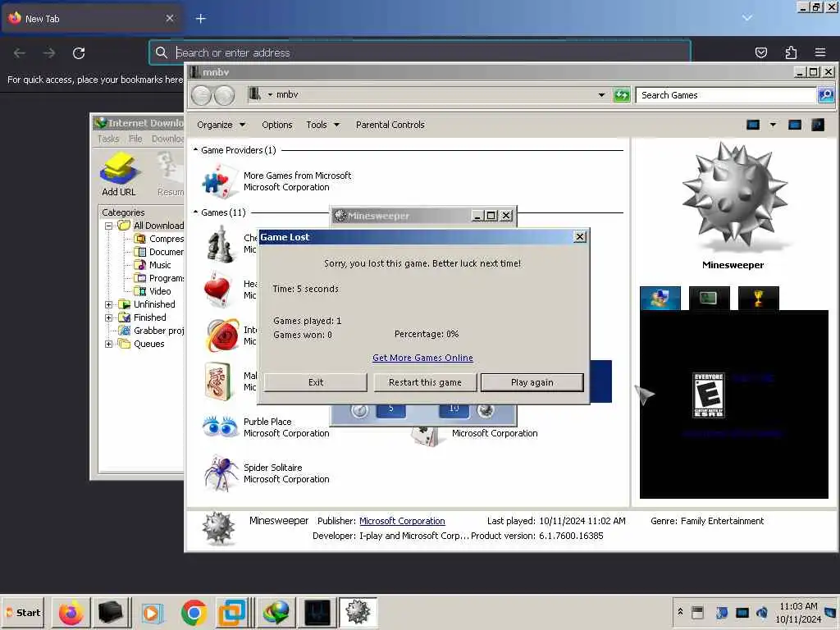
Task: Select the Internet game red icon
Action: [x=223, y=336]
